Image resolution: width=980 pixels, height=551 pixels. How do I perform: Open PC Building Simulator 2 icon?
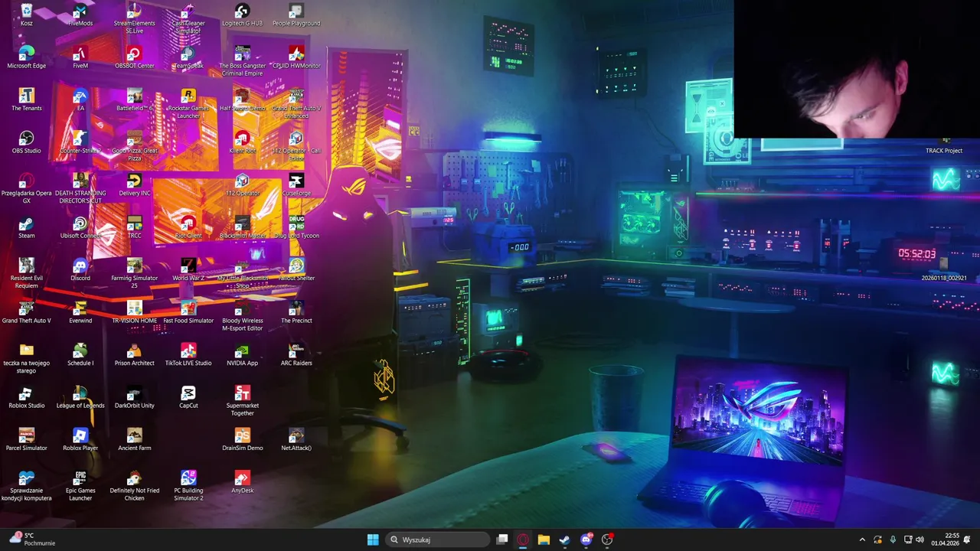tap(188, 485)
